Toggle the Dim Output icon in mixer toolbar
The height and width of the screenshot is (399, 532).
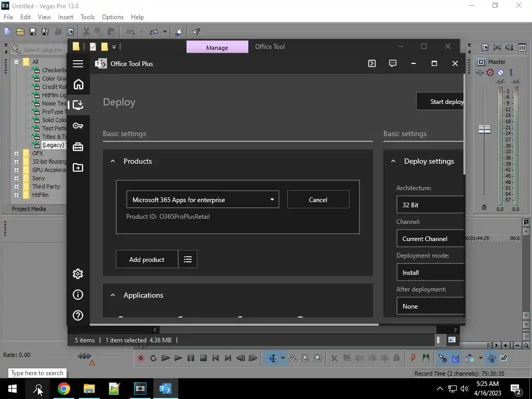pyautogui.click(x=510, y=47)
